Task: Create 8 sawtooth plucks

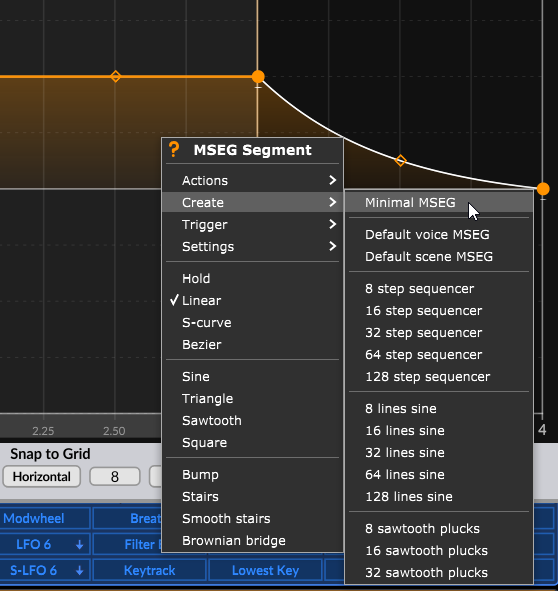Action: [439, 529]
